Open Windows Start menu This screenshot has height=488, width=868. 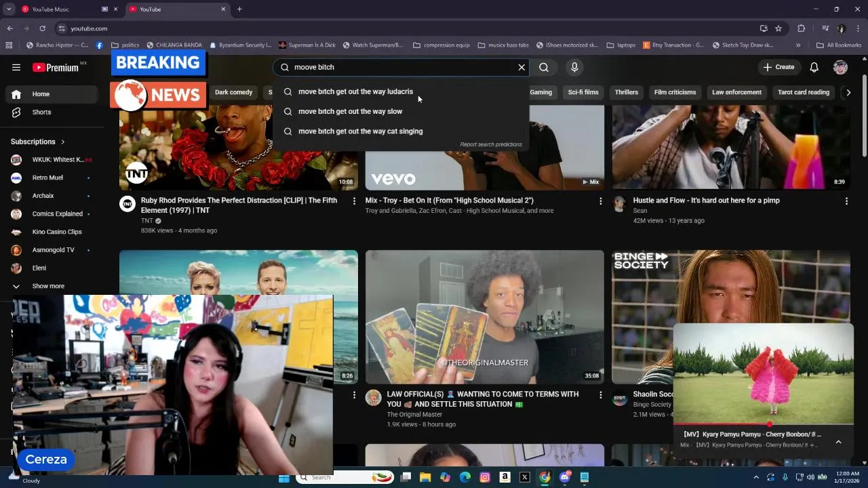pyautogui.click(x=284, y=477)
